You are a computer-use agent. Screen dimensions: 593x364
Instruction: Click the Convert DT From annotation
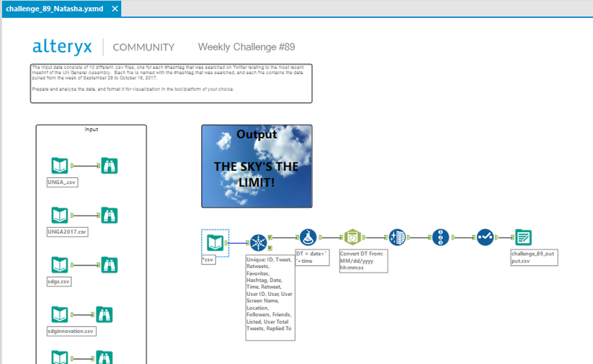click(363, 260)
